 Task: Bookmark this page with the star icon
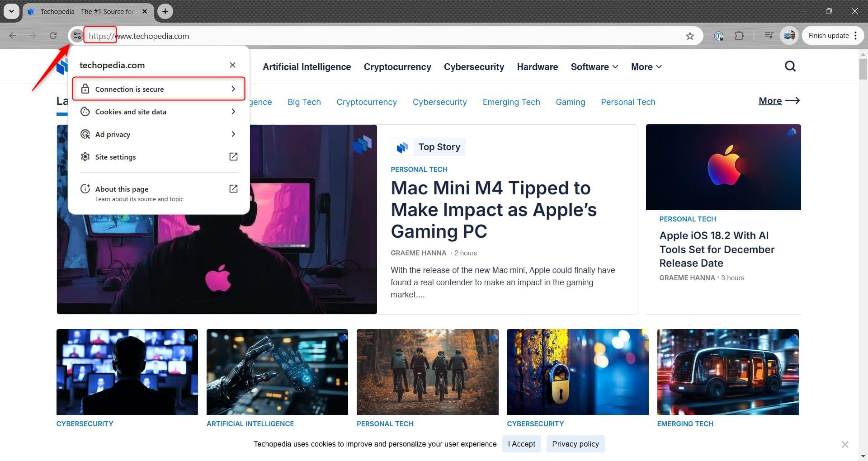coord(689,36)
